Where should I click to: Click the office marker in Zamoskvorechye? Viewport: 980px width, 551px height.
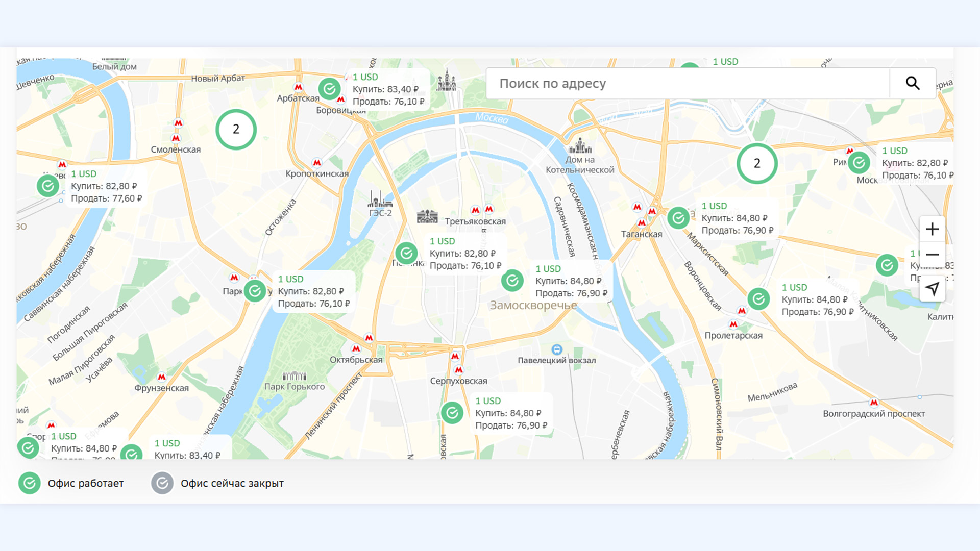click(x=512, y=281)
